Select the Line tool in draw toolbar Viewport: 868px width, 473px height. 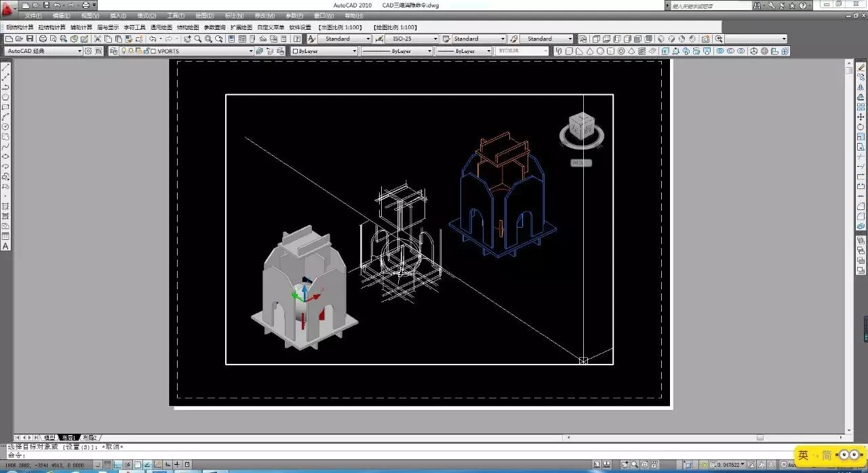pos(5,66)
